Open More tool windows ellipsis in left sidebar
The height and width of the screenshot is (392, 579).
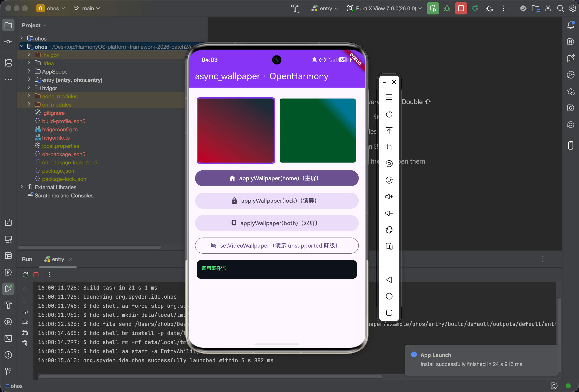(8, 79)
